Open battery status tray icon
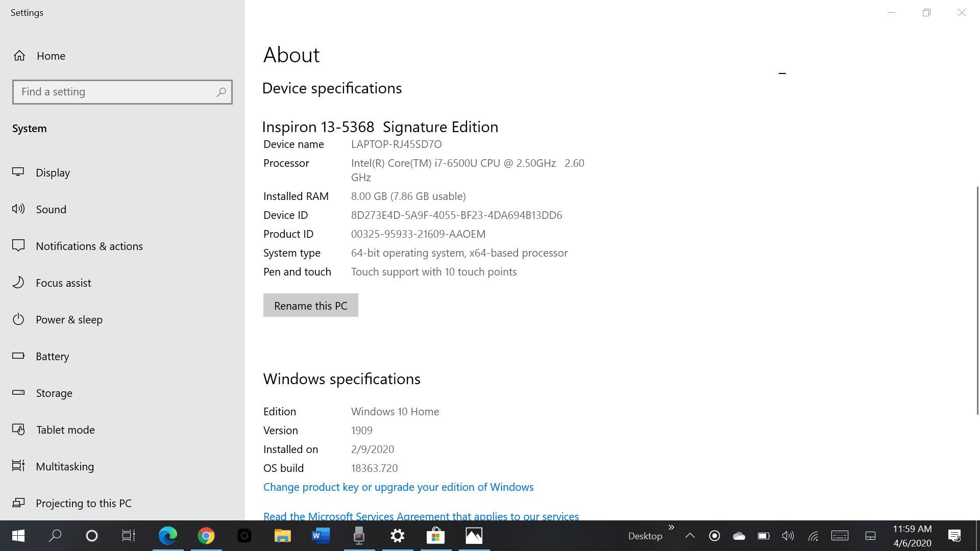Viewport: 980px width, 551px height. click(764, 536)
